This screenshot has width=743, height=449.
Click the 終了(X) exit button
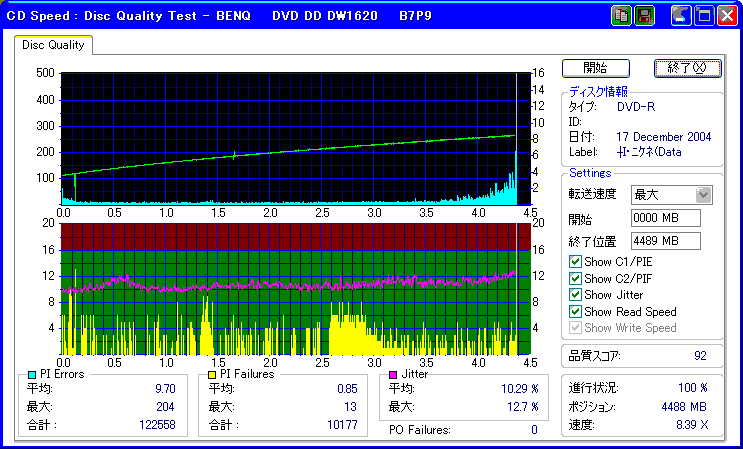click(x=688, y=68)
